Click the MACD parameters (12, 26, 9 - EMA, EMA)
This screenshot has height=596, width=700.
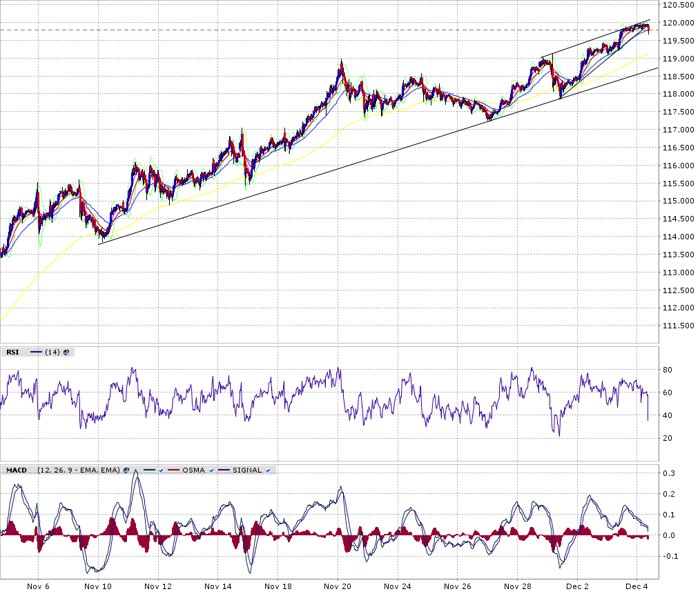coord(79,470)
